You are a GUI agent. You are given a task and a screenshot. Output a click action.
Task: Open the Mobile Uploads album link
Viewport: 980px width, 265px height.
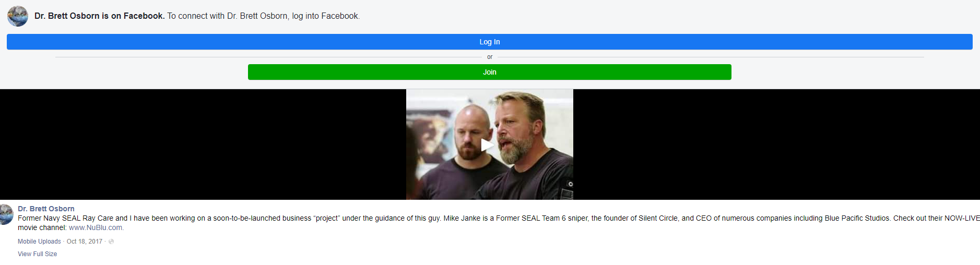[39, 242]
